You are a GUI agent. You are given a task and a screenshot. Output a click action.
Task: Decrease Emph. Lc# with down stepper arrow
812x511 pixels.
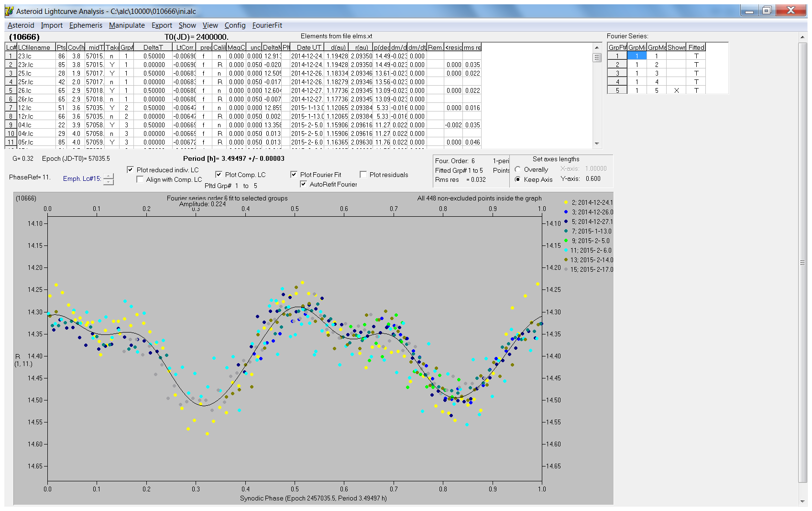click(109, 182)
